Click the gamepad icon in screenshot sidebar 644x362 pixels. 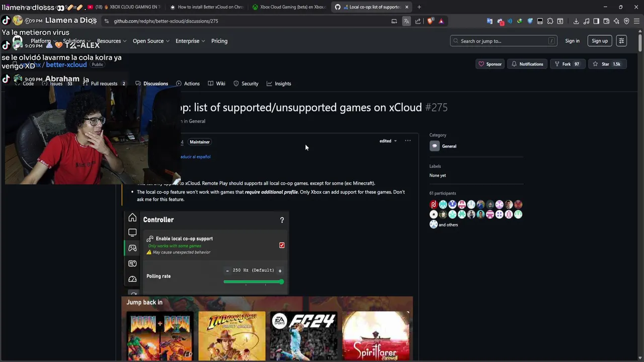pyautogui.click(x=132, y=248)
